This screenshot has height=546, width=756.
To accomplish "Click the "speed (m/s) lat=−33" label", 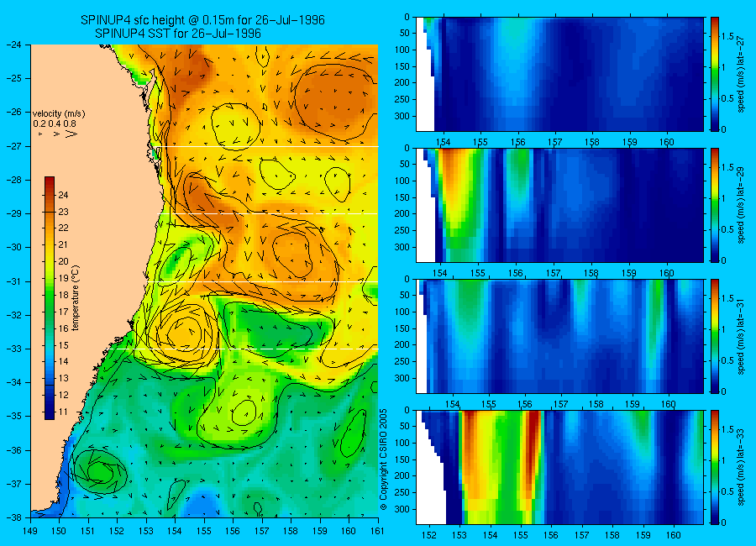I will (x=742, y=467).
